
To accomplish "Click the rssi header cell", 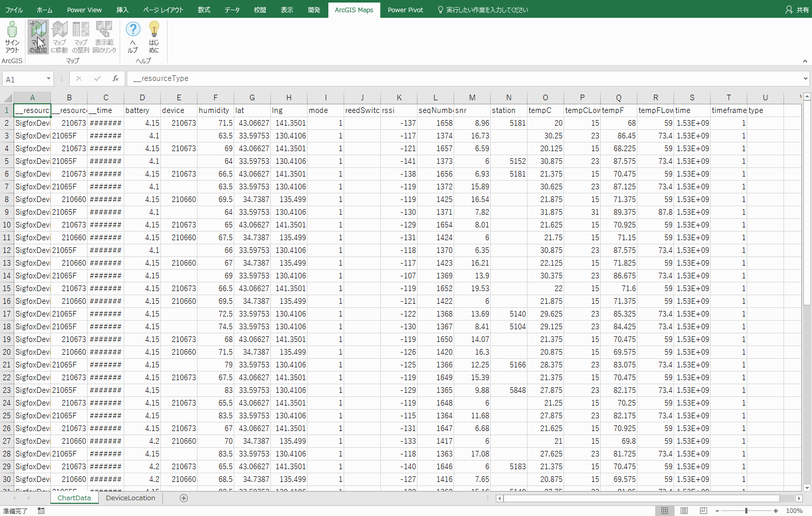I will [x=399, y=110].
